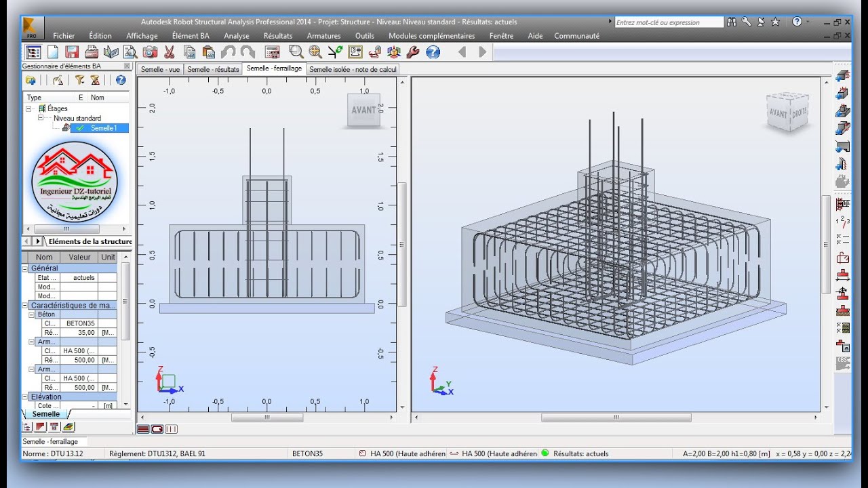Click the 35,00 resistance value cell
The width and height of the screenshot is (868, 488).
(79, 333)
